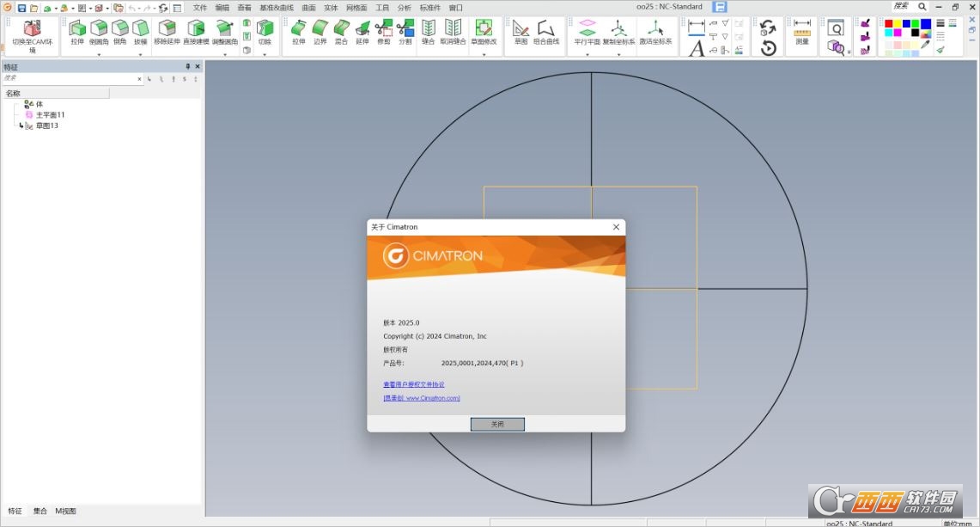Close the About Cimatron dialog with X
980x527 pixels.
(616, 227)
